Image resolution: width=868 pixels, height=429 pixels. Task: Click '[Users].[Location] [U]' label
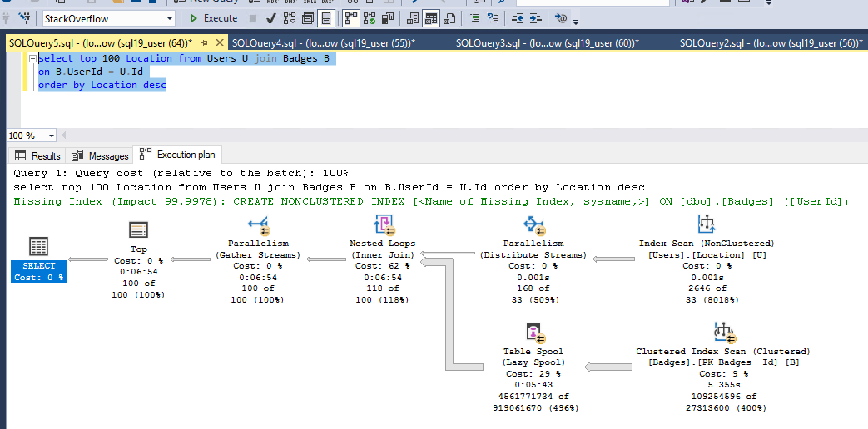click(x=707, y=255)
